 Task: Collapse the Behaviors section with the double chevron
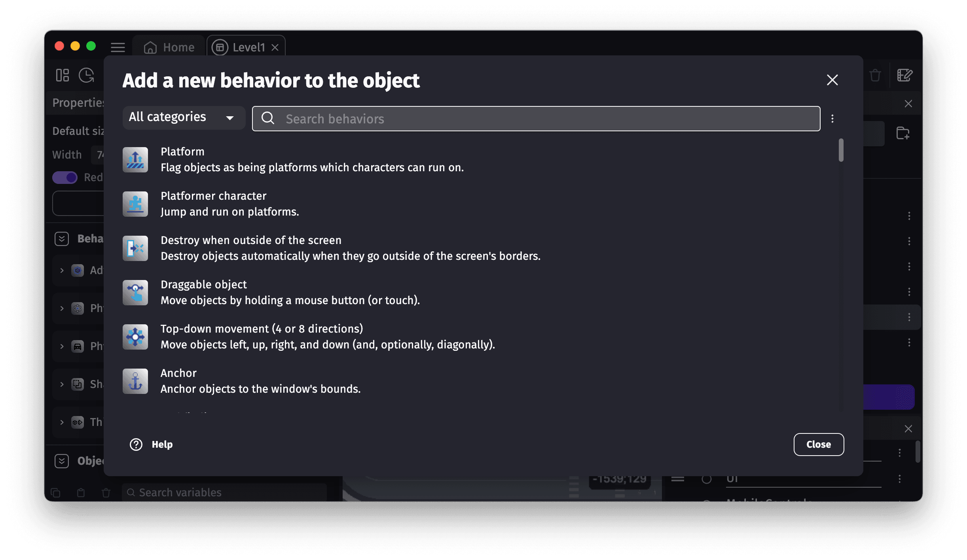click(x=62, y=238)
